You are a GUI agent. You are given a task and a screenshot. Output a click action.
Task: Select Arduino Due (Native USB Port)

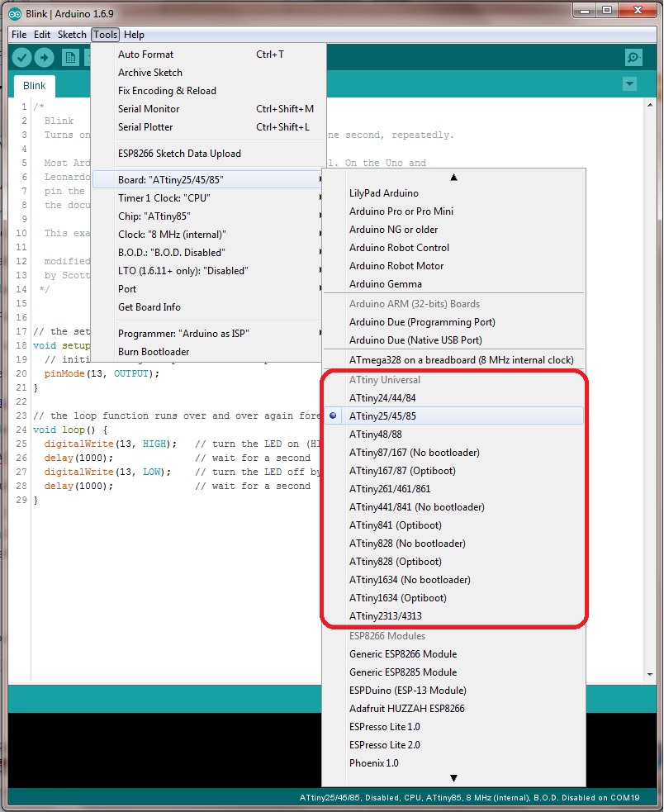[453, 340]
